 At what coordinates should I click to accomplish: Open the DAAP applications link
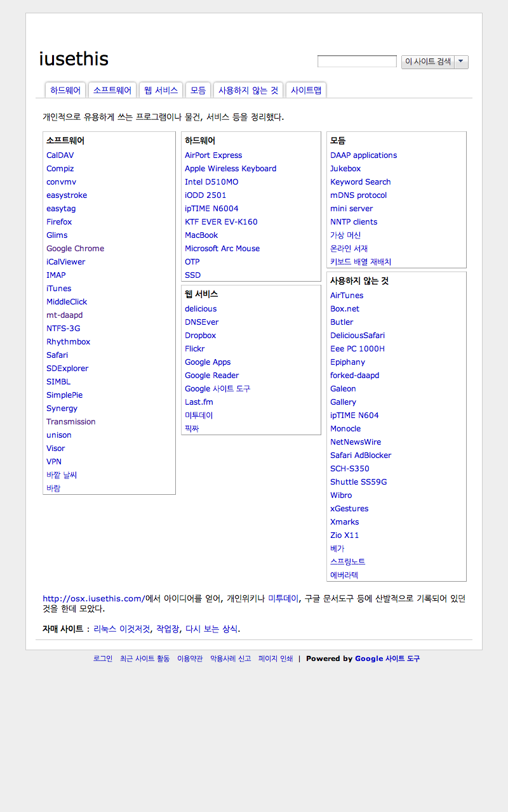pyautogui.click(x=364, y=155)
